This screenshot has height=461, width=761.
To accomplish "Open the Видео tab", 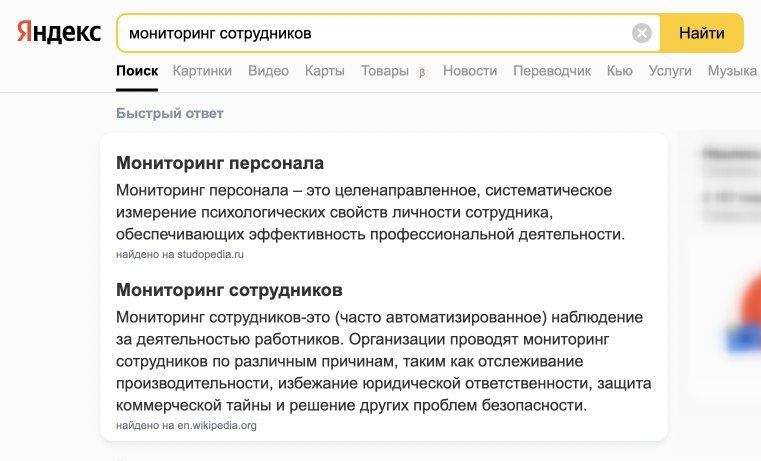I will click(x=268, y=71).
